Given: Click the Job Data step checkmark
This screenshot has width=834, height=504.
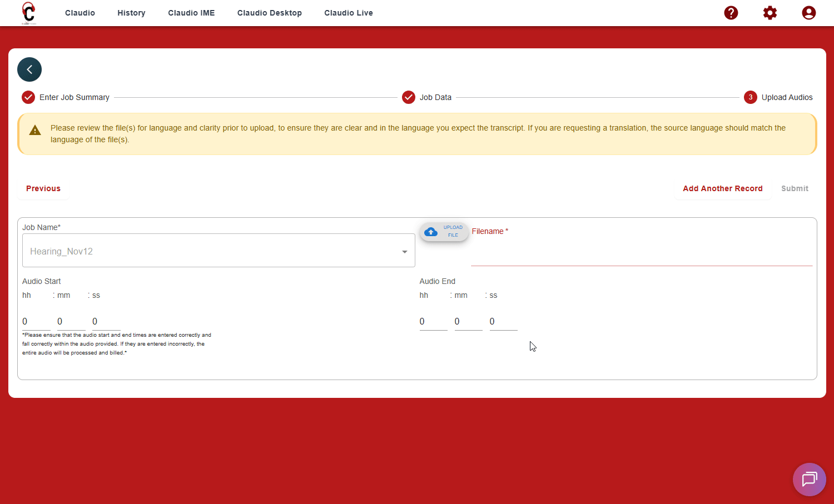Looking at the screenshot, I should 409,97.
